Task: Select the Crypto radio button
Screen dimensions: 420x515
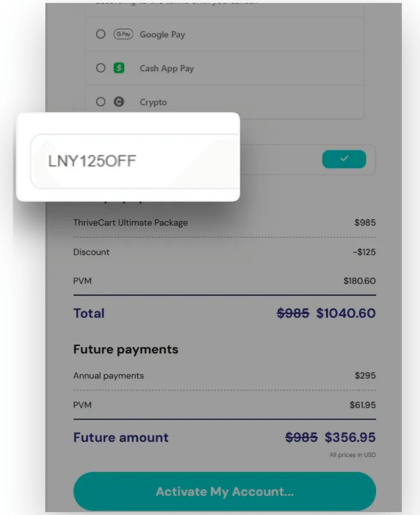Action: tap(100, 102)
